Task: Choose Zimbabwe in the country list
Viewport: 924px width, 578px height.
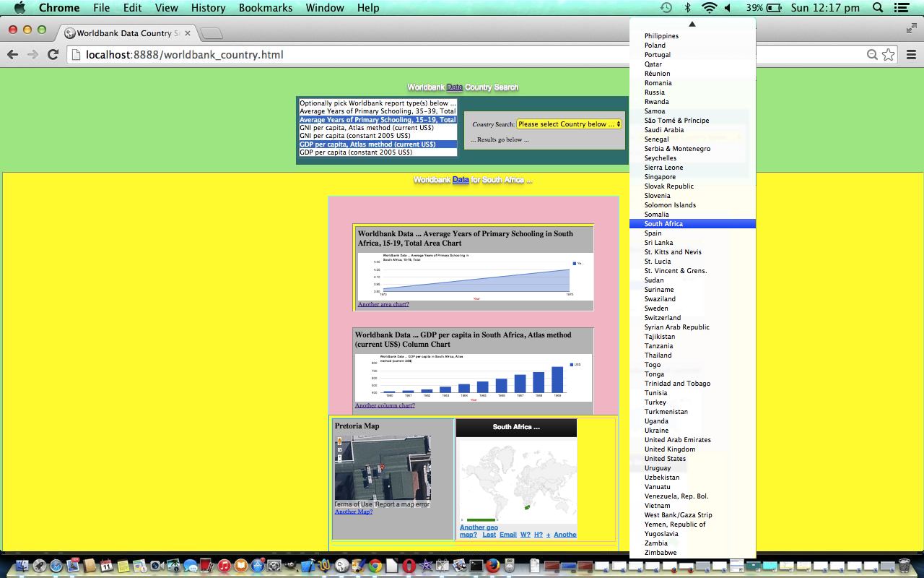Action: (x=692, y=553)
